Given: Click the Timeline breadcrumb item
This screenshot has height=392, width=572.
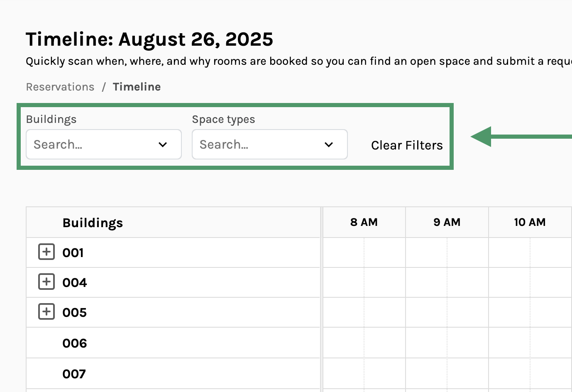Looking at the screenshot, I should 137,87.
